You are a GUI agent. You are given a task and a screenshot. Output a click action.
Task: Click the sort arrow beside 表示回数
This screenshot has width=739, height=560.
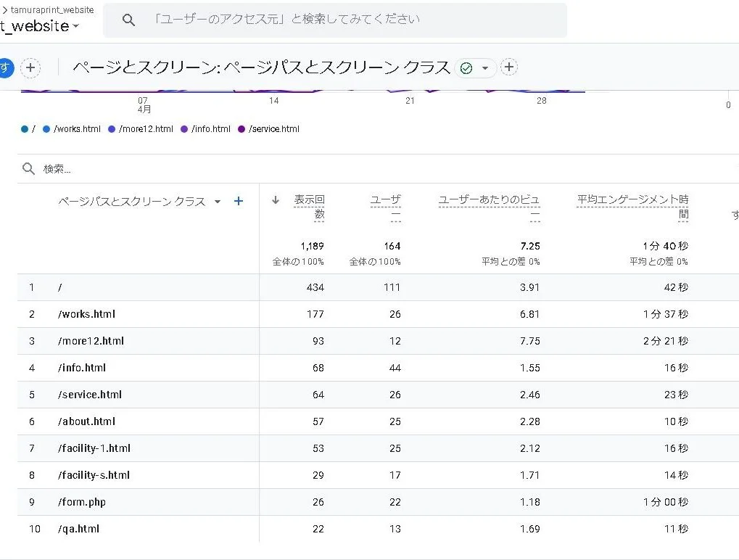(276, 200)
